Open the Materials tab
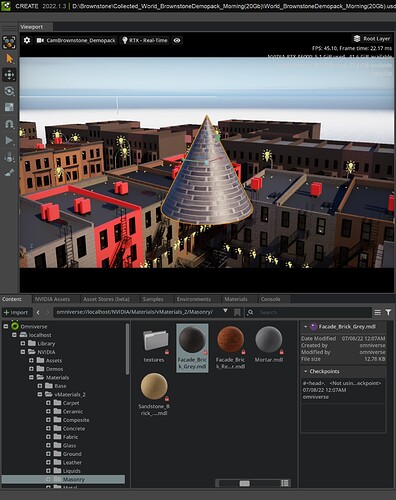Screen dimensions: 396x500 (x=236, y=299)
